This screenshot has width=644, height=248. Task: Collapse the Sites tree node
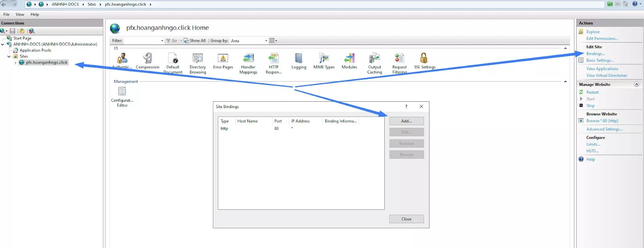pyautogui.click(x=9, y=57)
